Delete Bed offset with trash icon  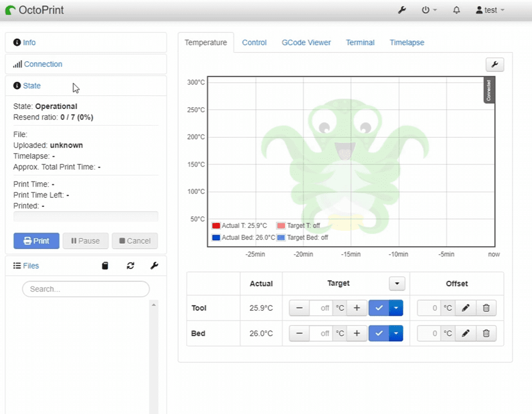click(486, 333)
